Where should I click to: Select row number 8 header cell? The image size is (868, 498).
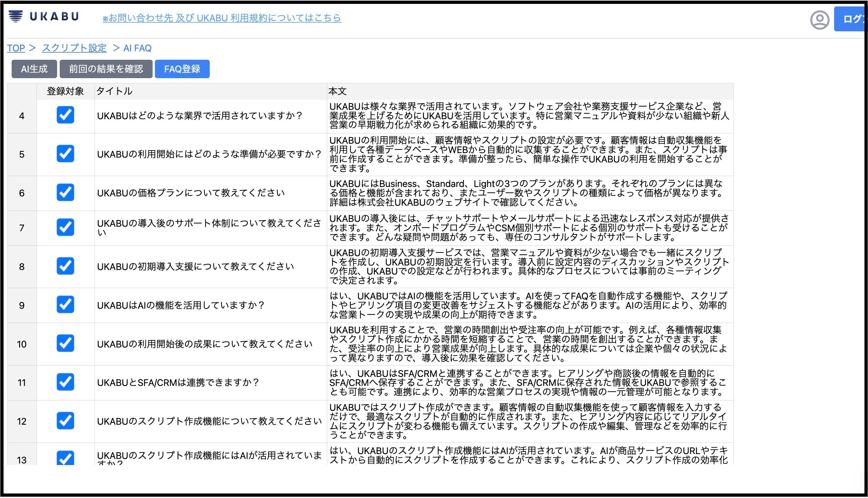(x=22, y=266)
